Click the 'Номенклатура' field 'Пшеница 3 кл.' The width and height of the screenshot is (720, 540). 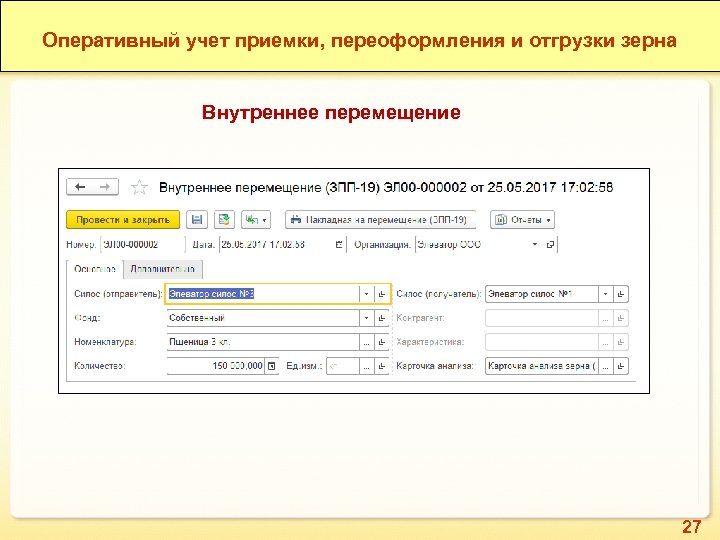[263, 342]
